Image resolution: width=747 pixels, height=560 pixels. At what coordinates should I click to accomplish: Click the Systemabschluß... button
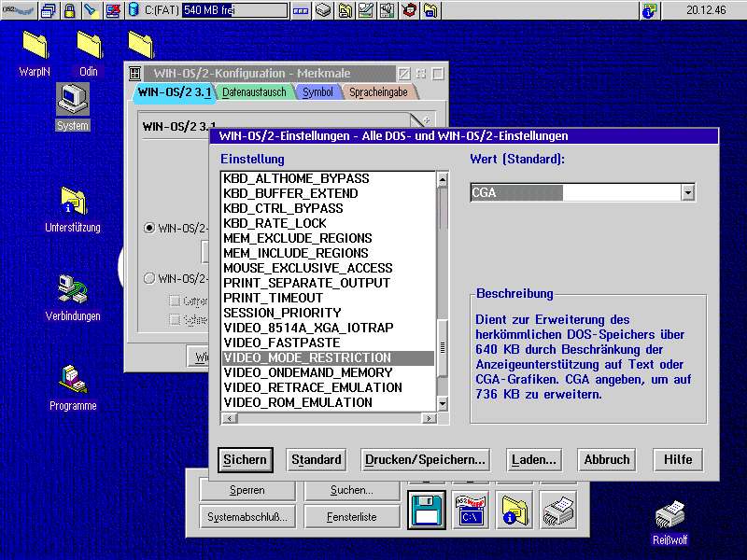pyautogui.click(x=247, y=517)
